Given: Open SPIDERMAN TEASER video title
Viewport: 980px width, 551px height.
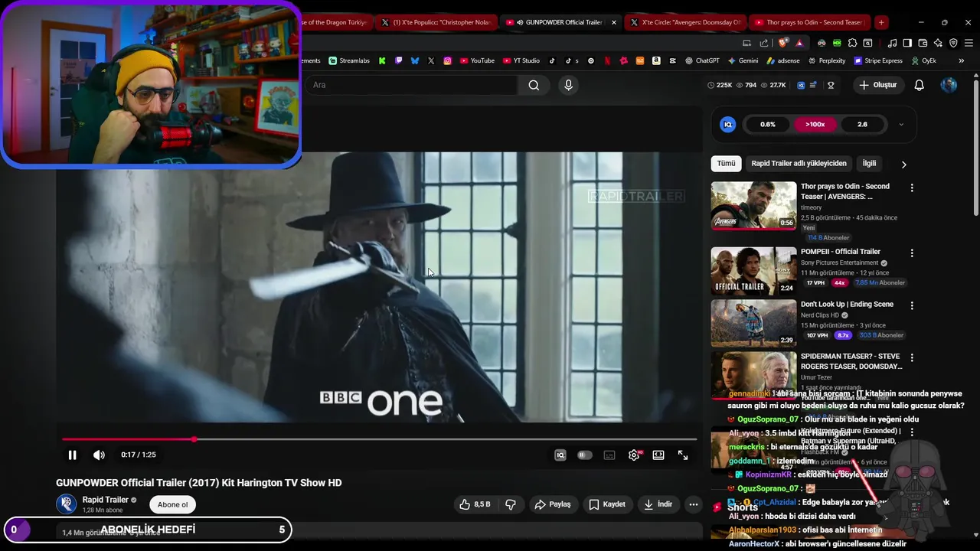Looking at the screenshot, I should 851,361.
